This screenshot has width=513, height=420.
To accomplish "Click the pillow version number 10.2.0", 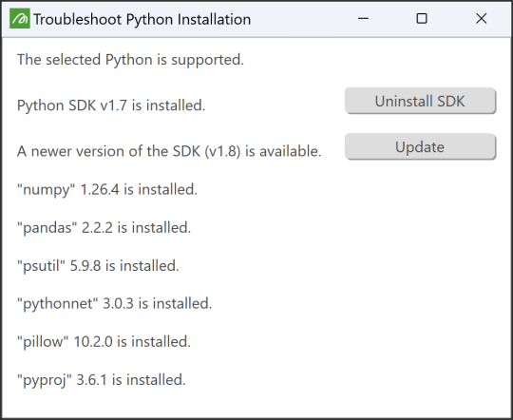I will [93, 342].
